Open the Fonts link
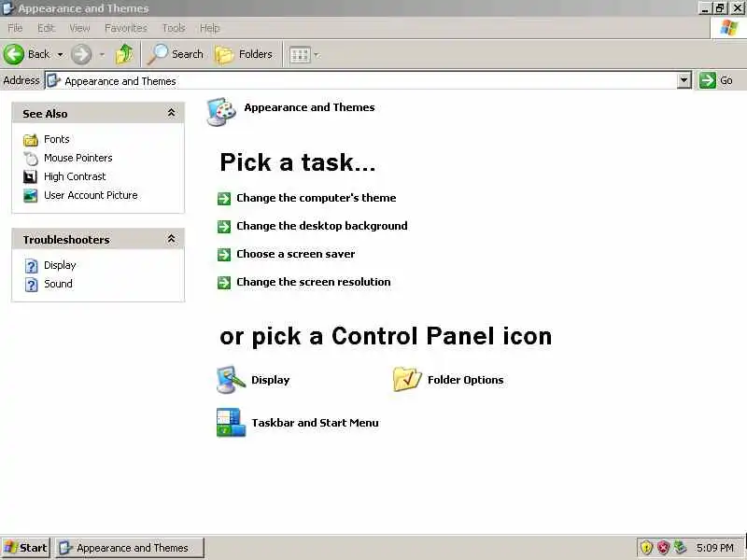 tap(57, 139)
